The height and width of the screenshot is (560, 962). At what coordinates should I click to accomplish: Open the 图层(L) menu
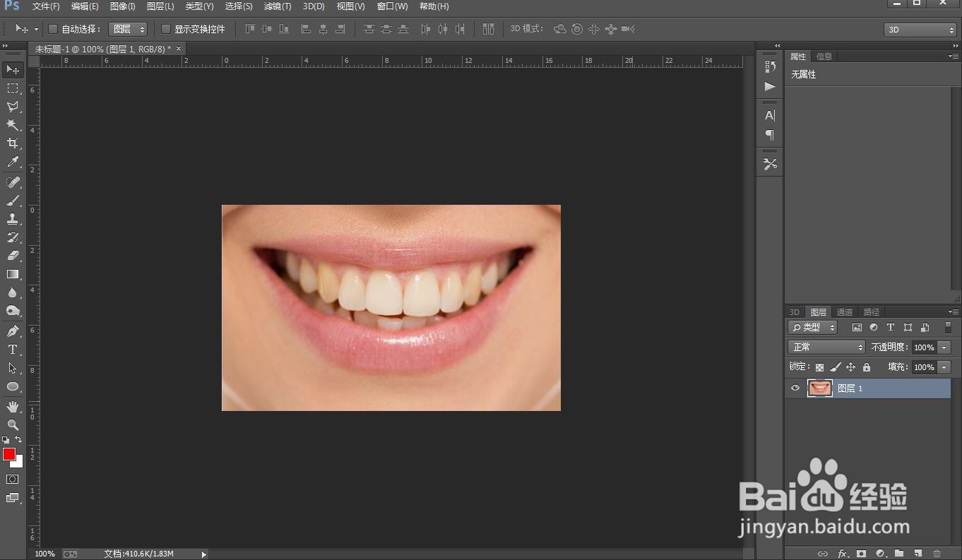pyautogui.click(x=160, y=6)
